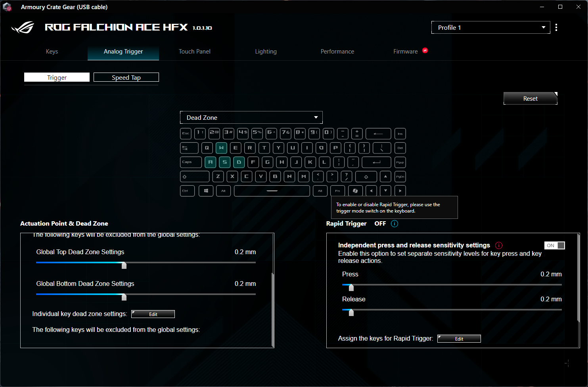Click the Firmware tab notification badge
588x387 pixels.
pos(425,50)
